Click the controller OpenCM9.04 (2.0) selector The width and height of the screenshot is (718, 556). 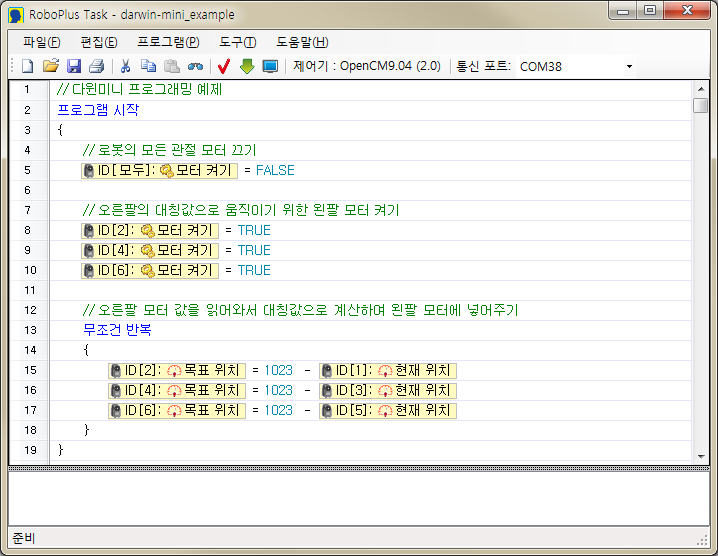pyautogui.click(x=366, y=66)
